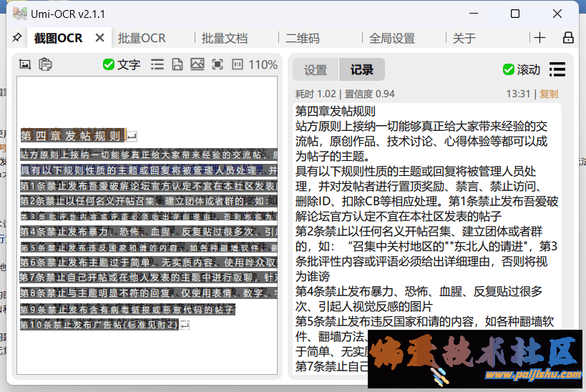Image resolution: width=586 pixels, height=392 pixels.
Task: Click the 110% zoom level label
Action: (263, 64)
